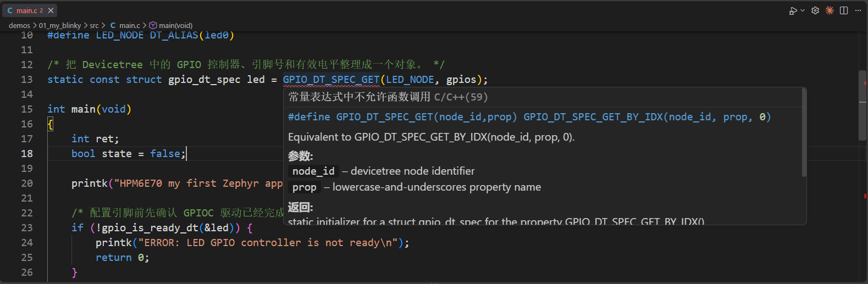Split the editor with the split icon
The height and width of the screenshot is (284, 868).
pyautogui.click(x=844, y=10)
